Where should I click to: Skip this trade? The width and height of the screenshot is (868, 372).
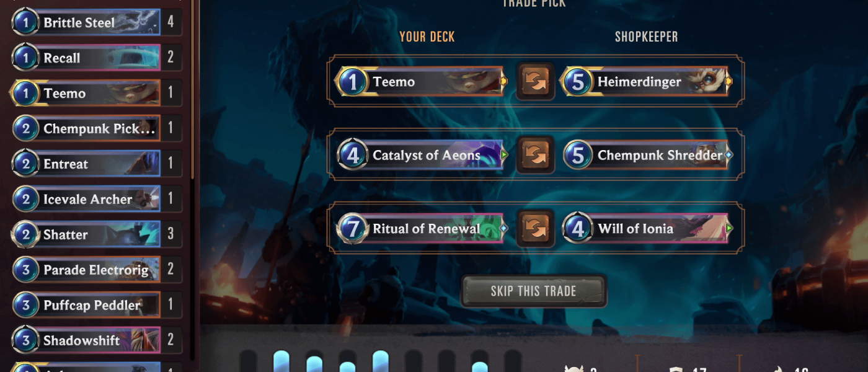(x=534, y=291)
